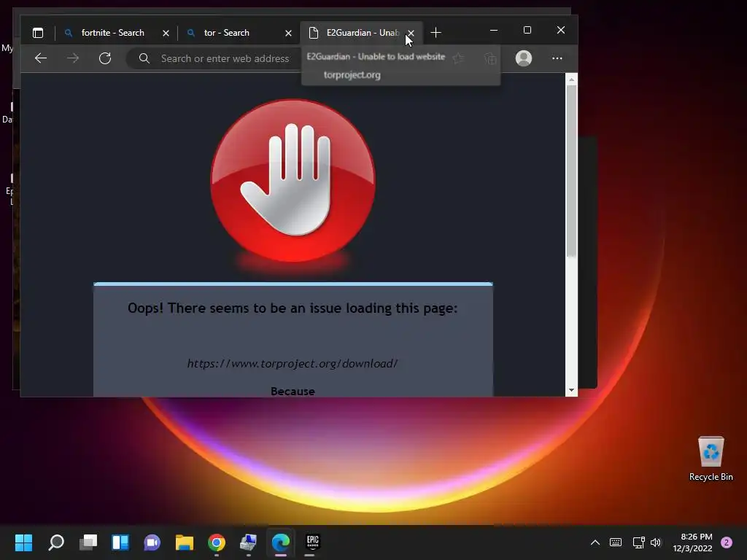Select the Recycle Bin desktop icon
This screenshot has width=747, height=560.
click(x=711, y=459)
